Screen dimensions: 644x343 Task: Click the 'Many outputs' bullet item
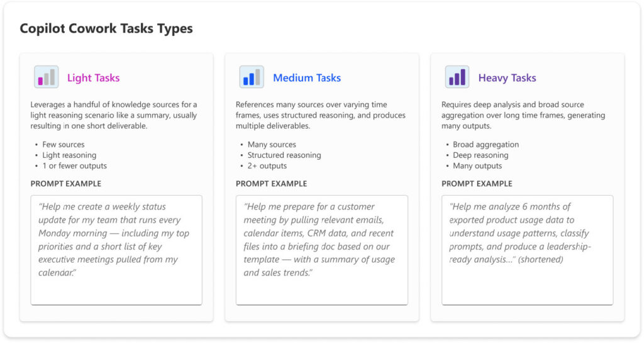tap(477, 166)
